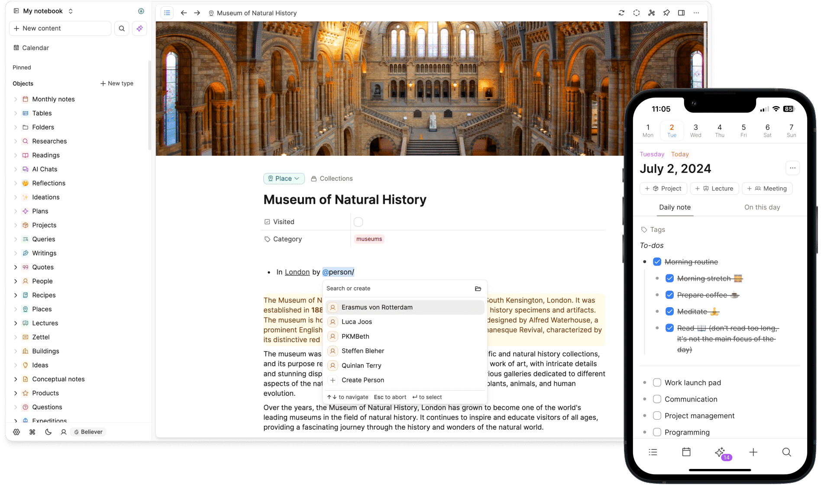837x504 pixels.
Task: Switch to On this day tab
Action: 762,207
